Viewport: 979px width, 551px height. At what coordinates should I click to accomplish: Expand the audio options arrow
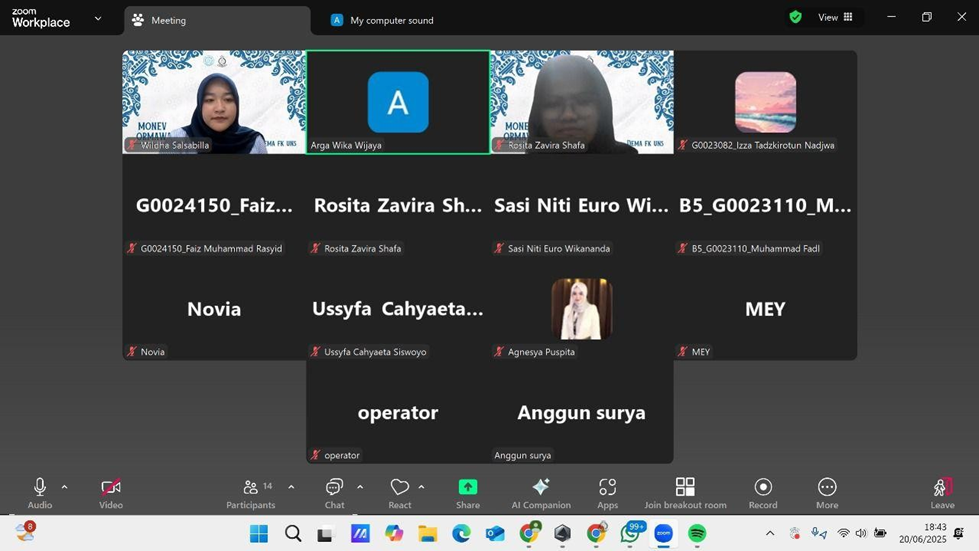pos(65,487)
